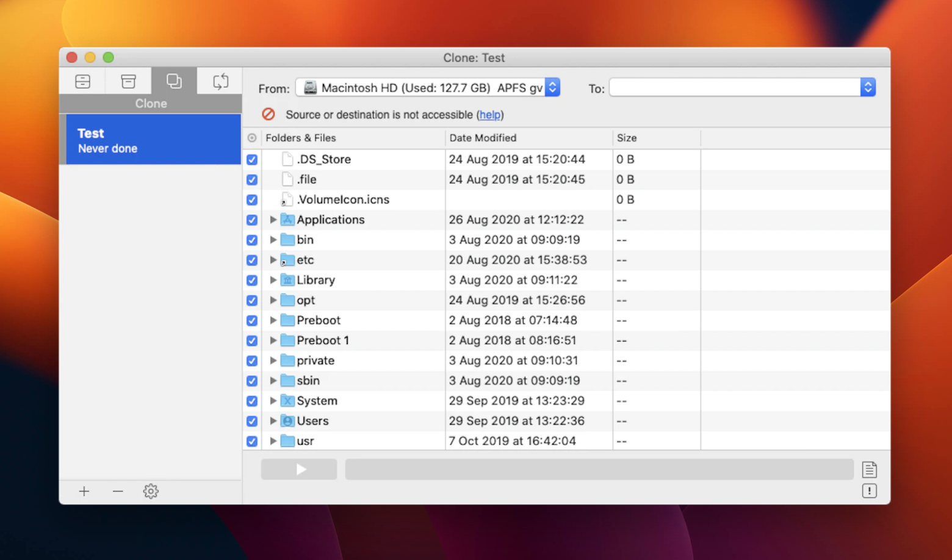
Task: Expand the Applications folder
Action: 273,220
